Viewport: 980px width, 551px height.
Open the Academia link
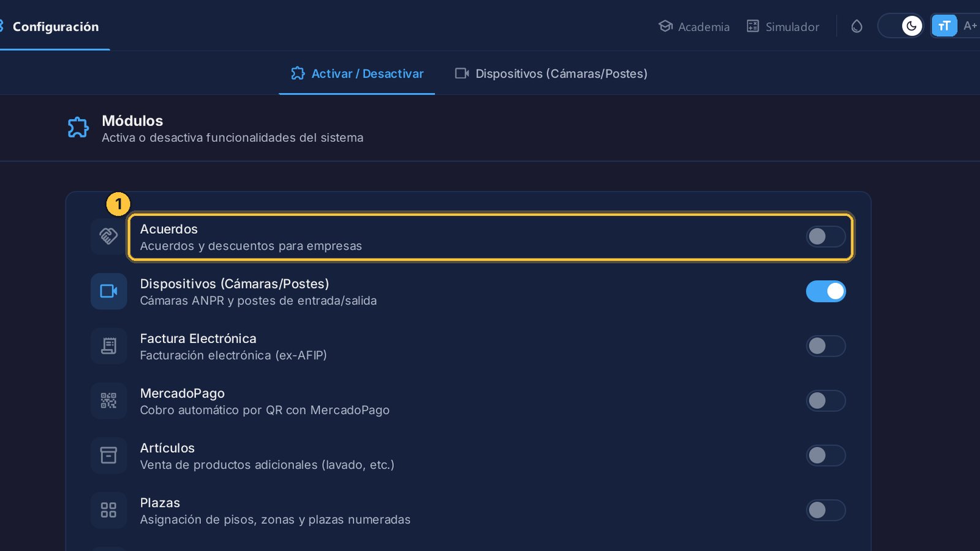click(694, 26)
